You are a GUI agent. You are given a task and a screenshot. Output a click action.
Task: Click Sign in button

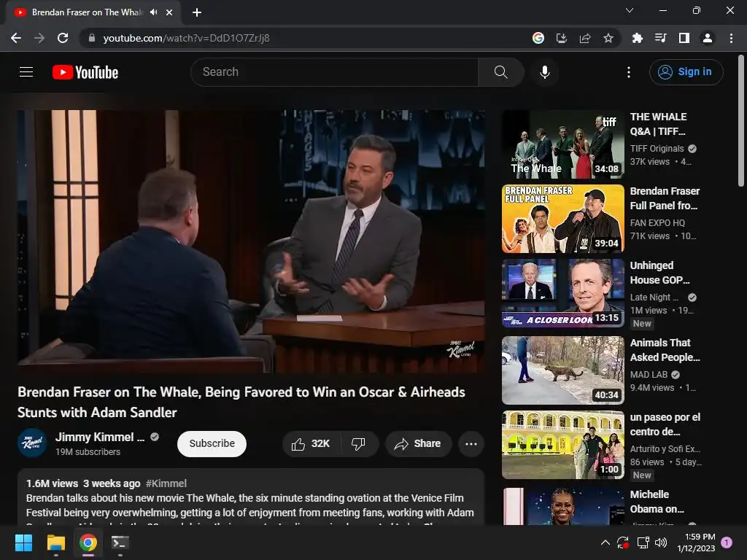click(x=686, y=72)
